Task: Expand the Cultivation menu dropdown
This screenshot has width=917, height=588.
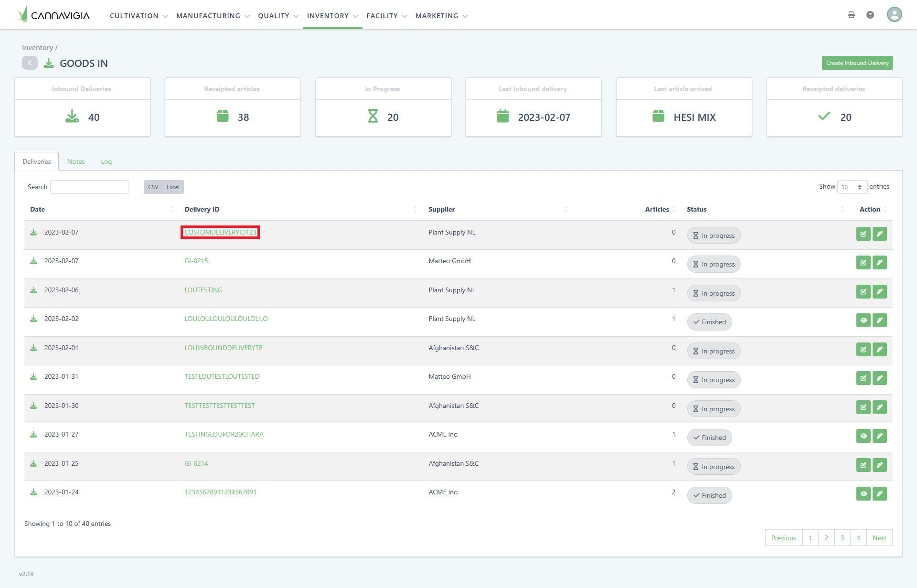Action: pyautogui.click(x=139, y=16)
